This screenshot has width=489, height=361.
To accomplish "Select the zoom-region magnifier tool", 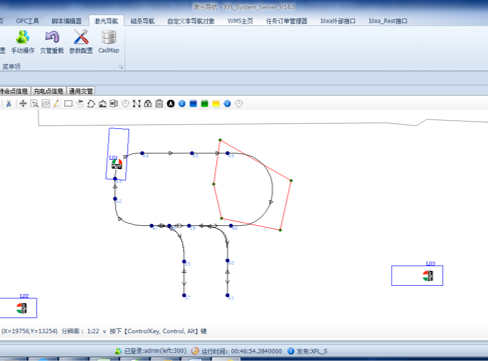I will click(34, 104).
